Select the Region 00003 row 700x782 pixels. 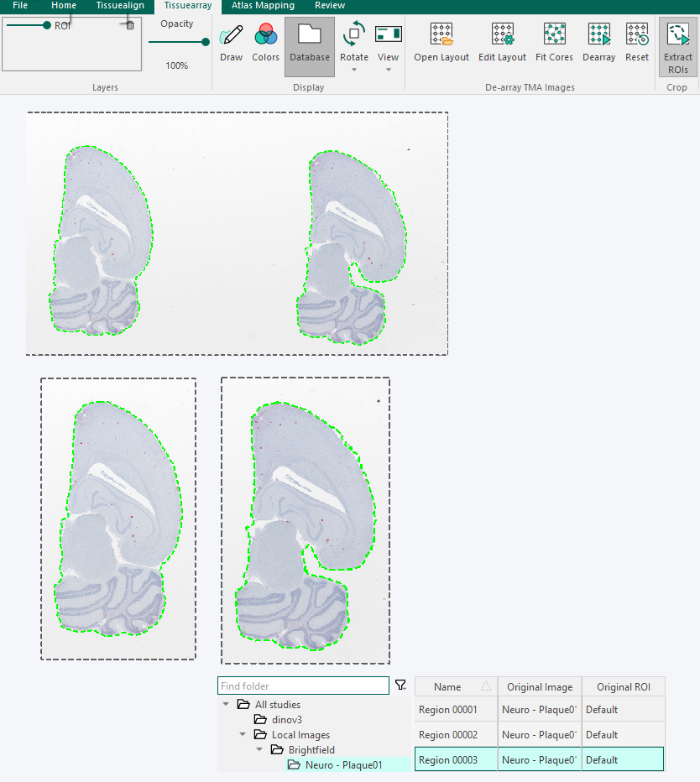click(x=540, y=759)
